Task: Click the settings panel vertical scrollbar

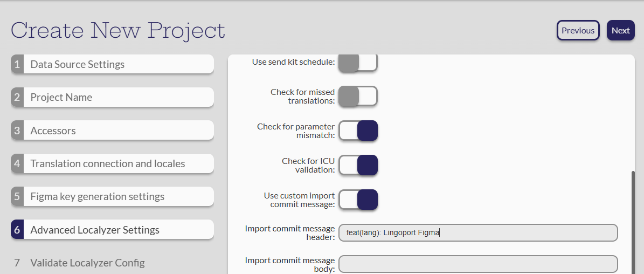Action: (x=633, y=221)
